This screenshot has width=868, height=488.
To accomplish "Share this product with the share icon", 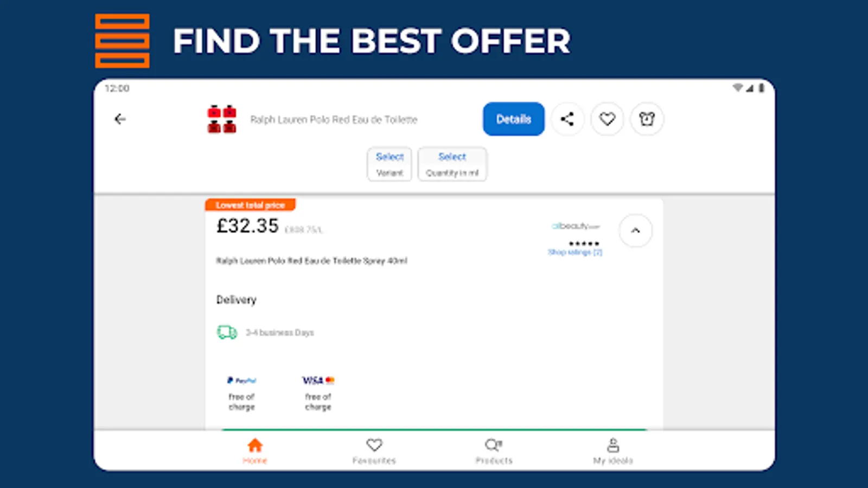I will point(567,119).
